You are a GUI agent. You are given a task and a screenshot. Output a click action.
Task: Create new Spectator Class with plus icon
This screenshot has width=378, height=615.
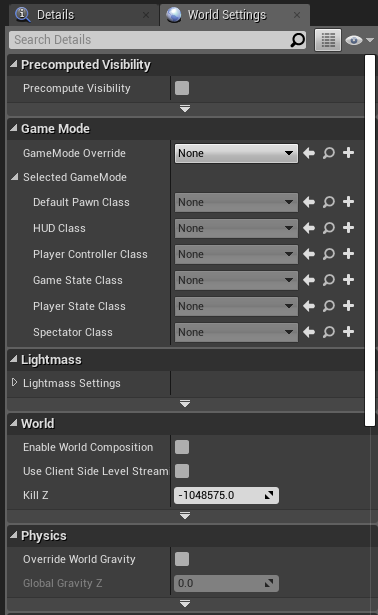pos(348,332)
